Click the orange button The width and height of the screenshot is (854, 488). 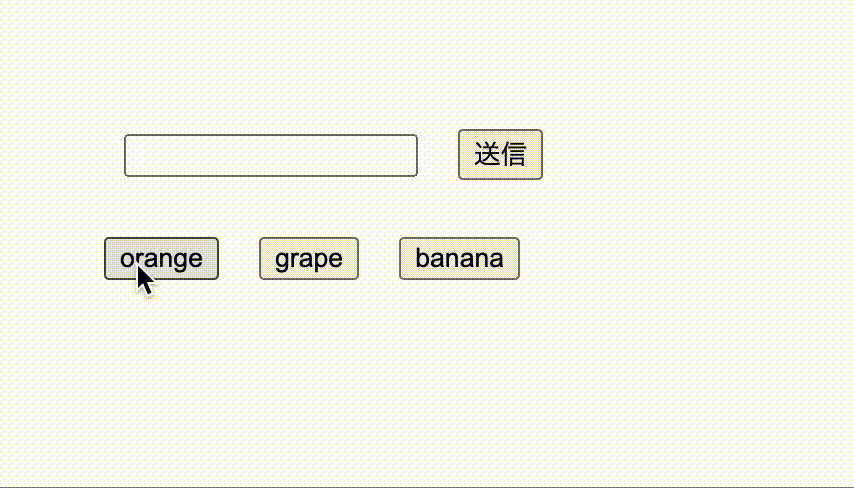161,258
